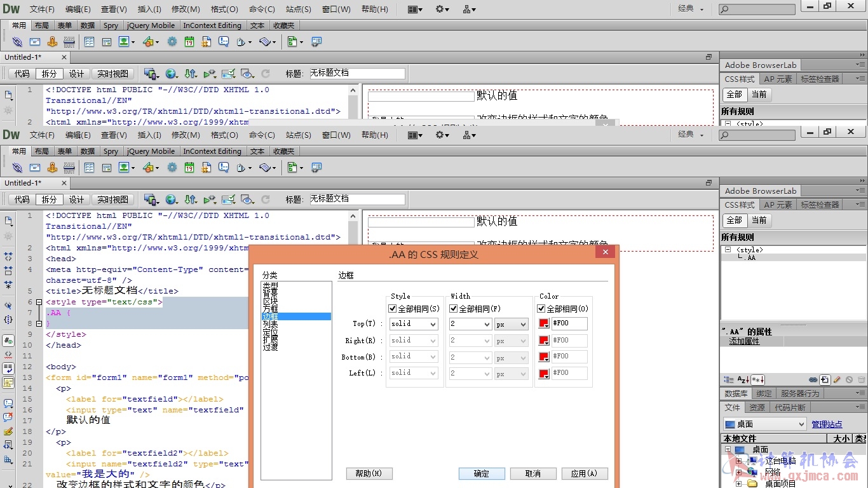Click the Top(T) color value field #F00

pyautogui.click(x=569, y=324)
